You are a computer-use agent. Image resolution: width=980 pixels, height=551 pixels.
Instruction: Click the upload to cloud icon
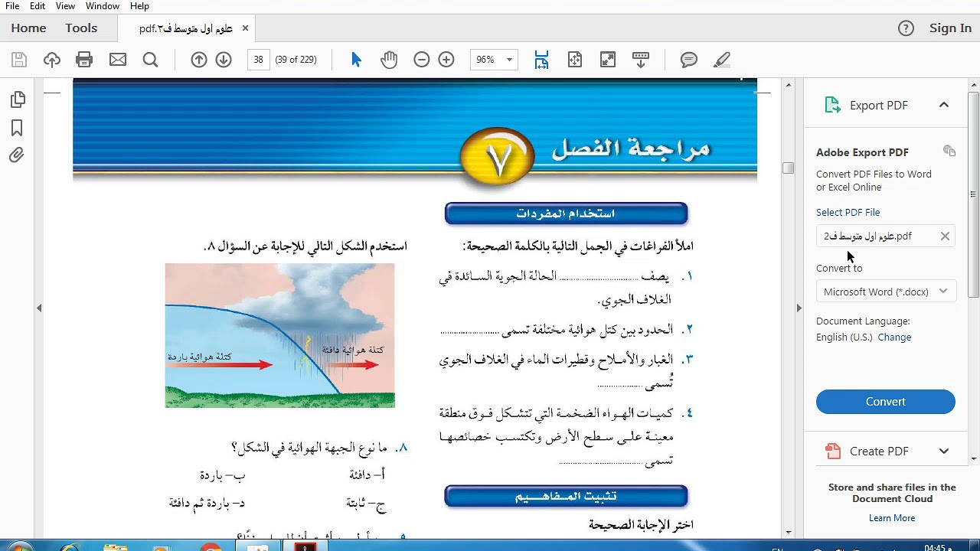click(x=51, y=60)
